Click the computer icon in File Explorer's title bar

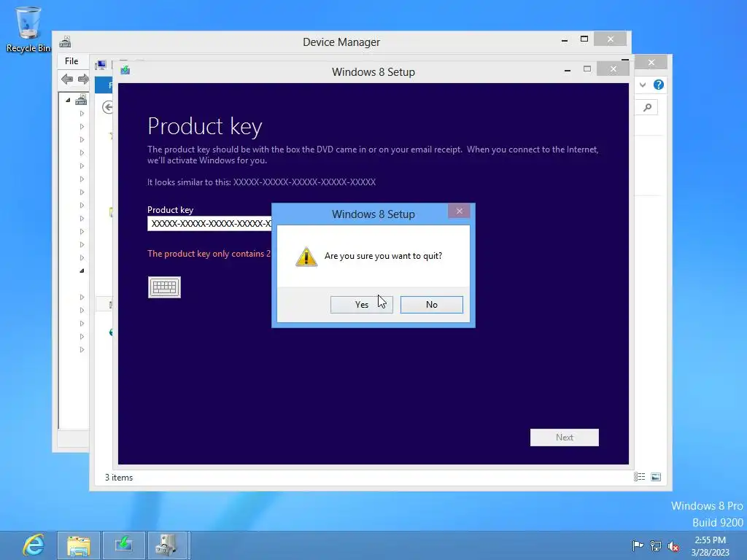[x=101, y=65]
